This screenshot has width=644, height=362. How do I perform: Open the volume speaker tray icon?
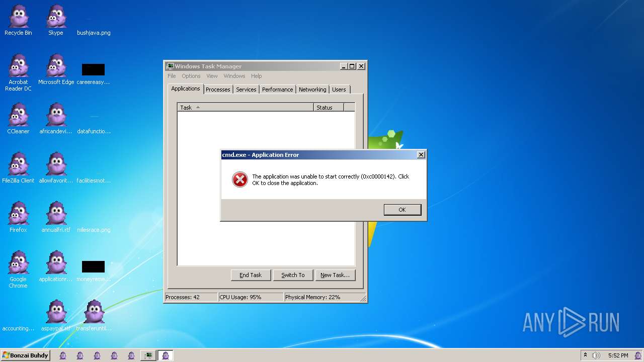[x=596, y=355]
